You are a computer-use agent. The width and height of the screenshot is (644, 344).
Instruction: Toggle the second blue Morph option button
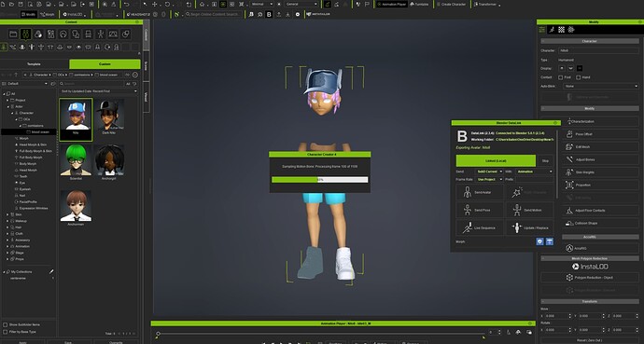point(550,241)
